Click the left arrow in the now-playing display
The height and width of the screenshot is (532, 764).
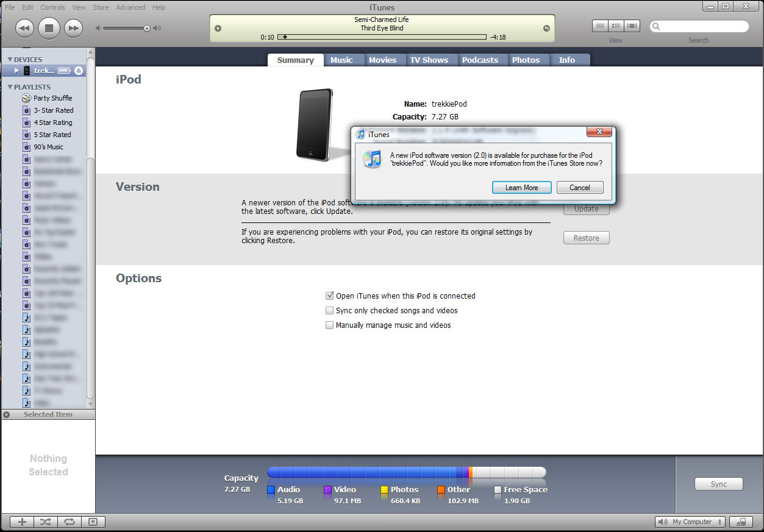pyautogui.click(x=218, y=29)
